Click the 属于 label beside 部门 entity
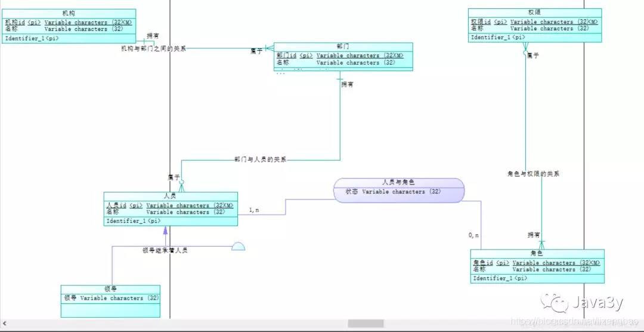The image size is (644, 332). tap(256, 51)
